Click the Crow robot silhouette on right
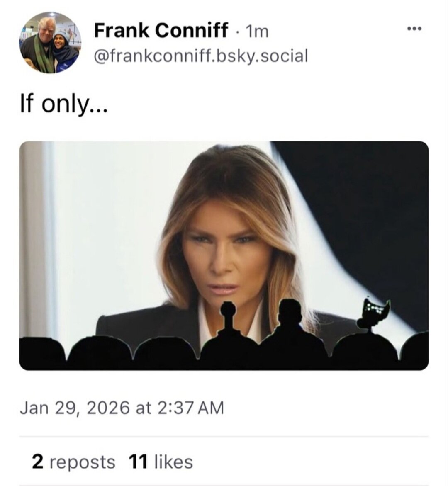Screen dimensions: 448x486 (375, 315)
